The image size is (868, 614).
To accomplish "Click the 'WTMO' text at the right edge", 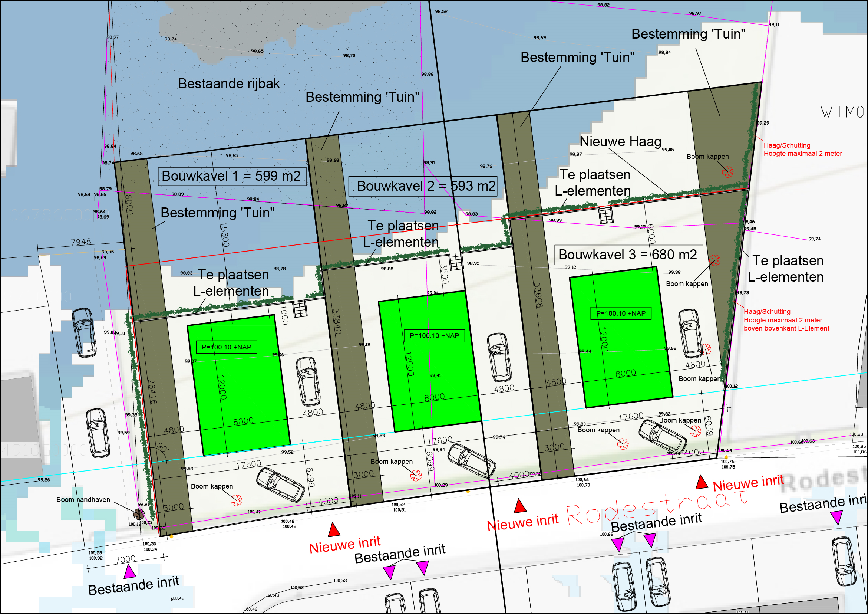I will pyautogui.click(x=844, y=112).
